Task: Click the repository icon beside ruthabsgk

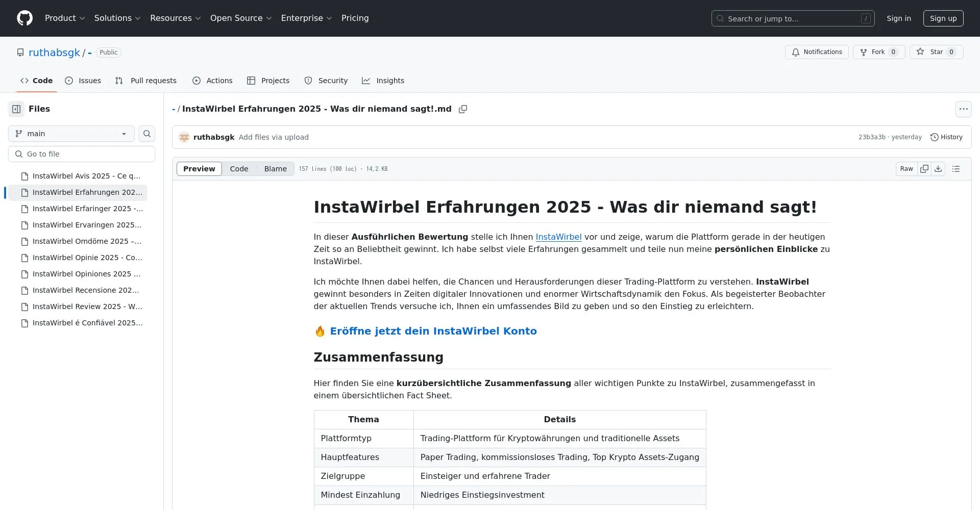Action: point(20,53)
